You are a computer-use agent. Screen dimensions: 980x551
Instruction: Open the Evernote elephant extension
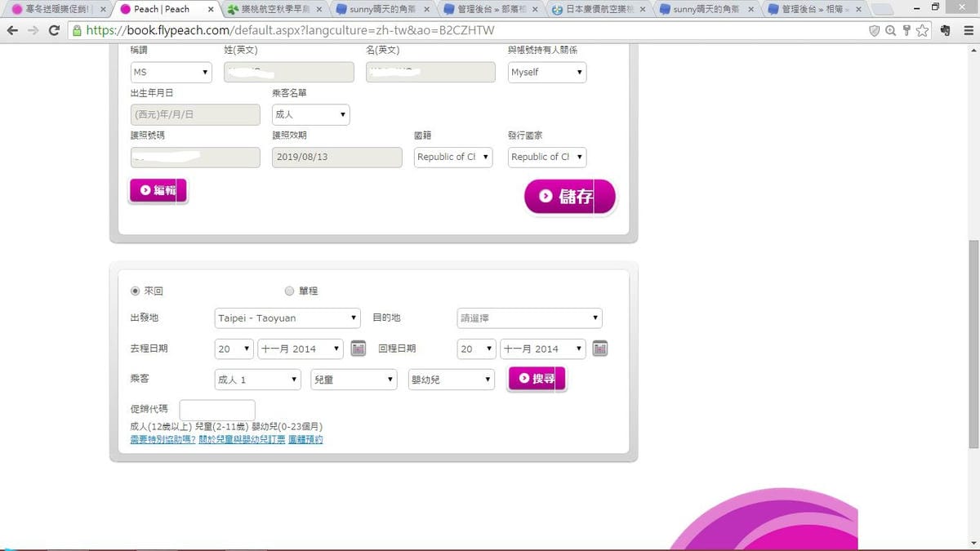[945, 30]
